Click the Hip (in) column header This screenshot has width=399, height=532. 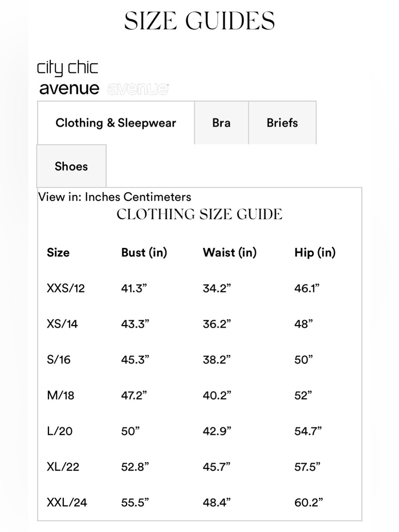coord(315,253)
